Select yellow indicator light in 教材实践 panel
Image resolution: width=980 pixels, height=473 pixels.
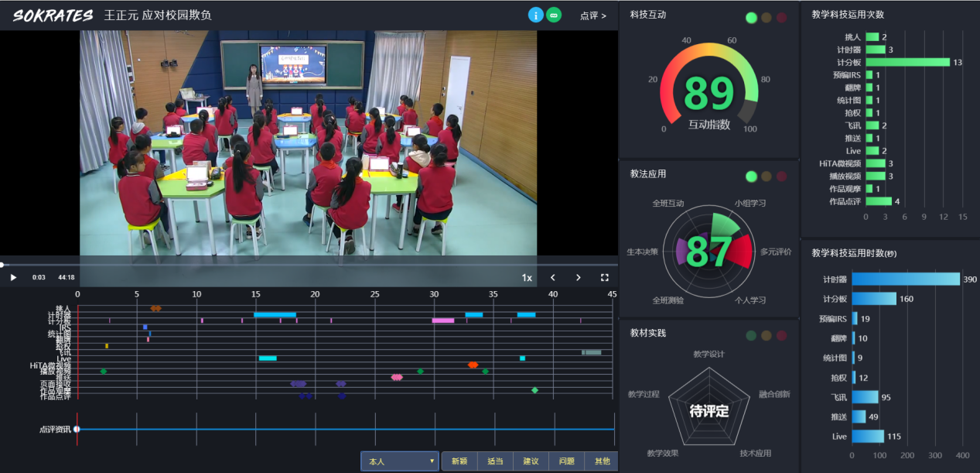[766, 335]
